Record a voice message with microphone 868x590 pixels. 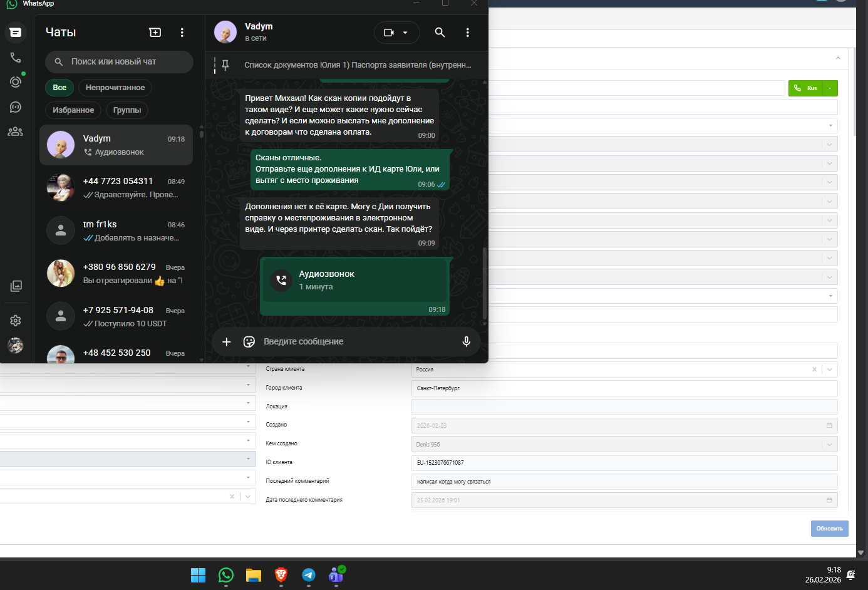click(x=467, y=341)
